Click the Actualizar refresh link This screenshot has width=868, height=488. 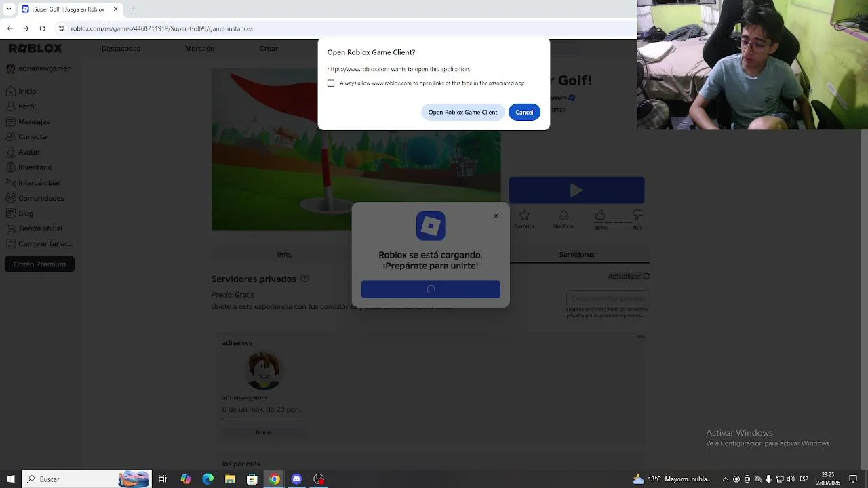(629, 277)
